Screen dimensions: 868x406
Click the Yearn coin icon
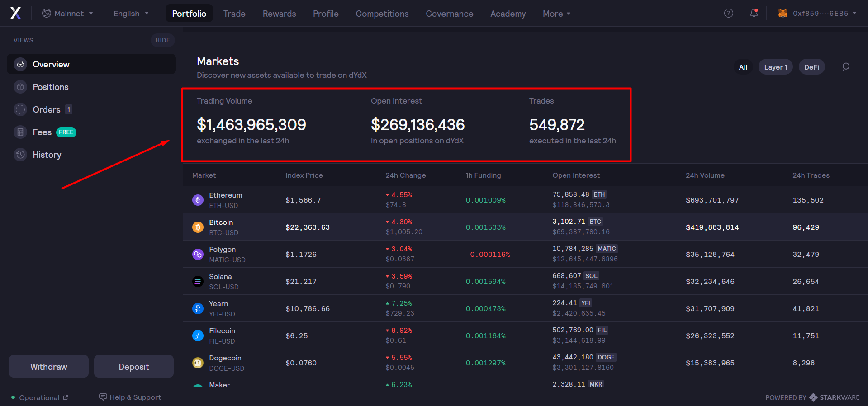tap(198, 308)
